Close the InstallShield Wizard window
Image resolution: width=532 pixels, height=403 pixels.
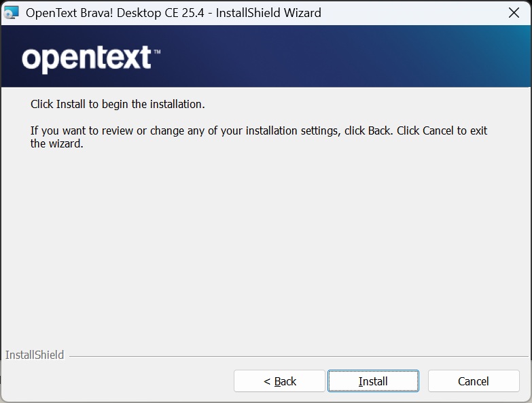514,12
